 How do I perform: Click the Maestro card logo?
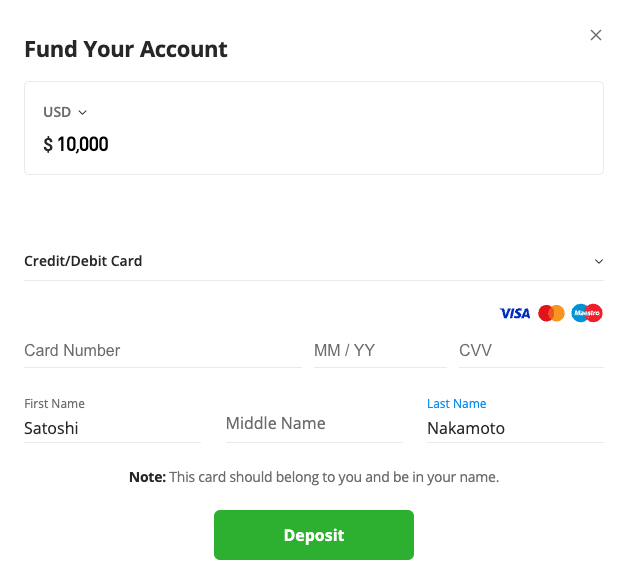pyautogui.click(x=587, y=314)
